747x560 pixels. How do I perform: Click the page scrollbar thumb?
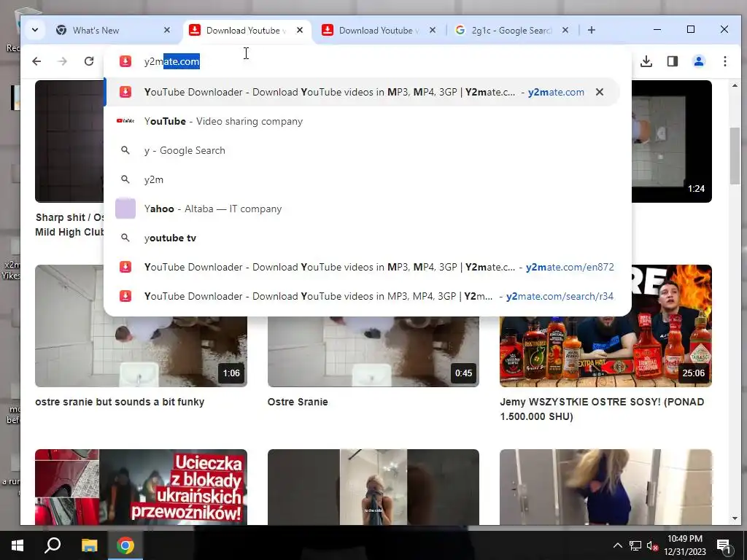(x=735, y=155)
